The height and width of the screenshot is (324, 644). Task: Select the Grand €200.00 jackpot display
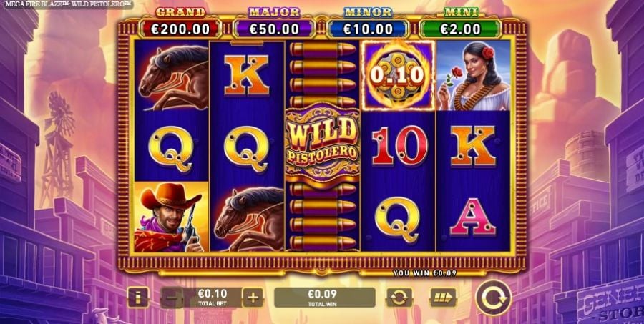coord(181,29)
